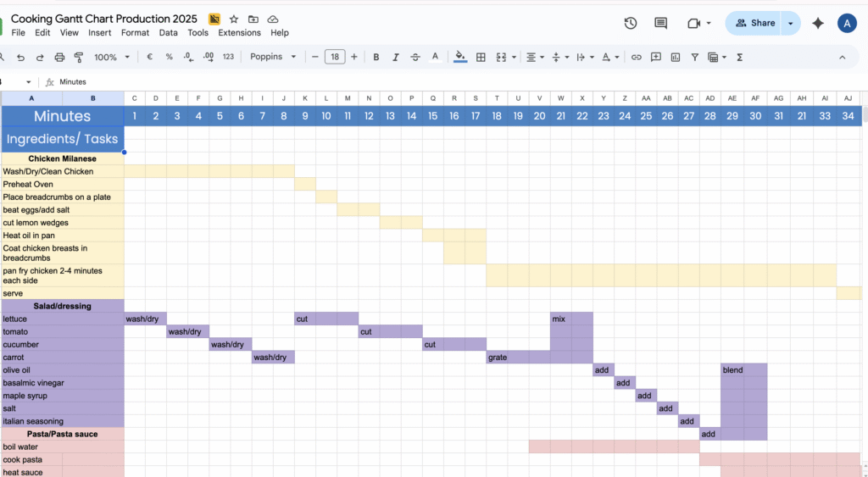Open the horizontal align dropdown
The width and height of the screenshot is (868, 477).
coord(535,57)
